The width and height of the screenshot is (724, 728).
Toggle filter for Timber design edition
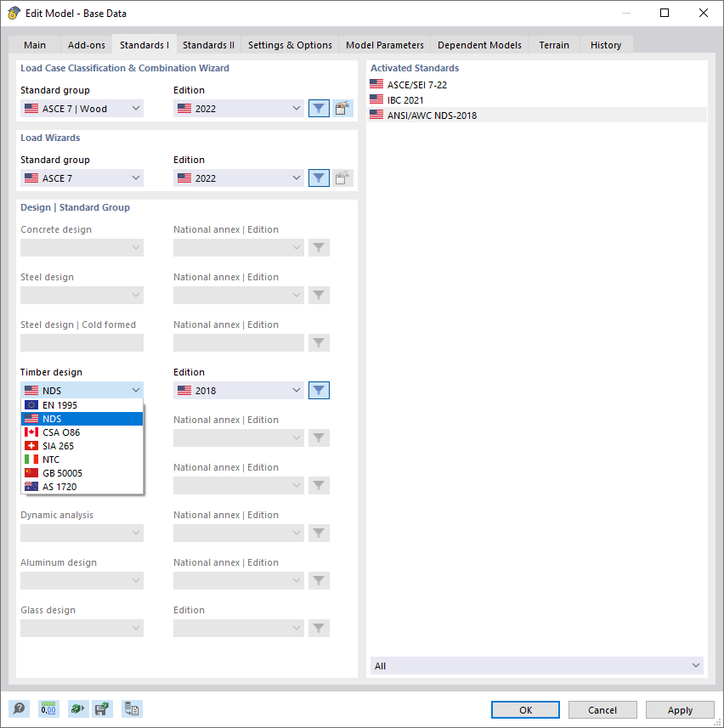pos(319,391)
